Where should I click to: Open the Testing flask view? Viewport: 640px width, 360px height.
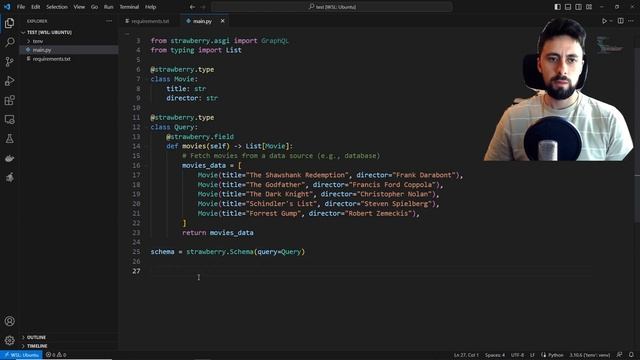click(x=9, y=139)
